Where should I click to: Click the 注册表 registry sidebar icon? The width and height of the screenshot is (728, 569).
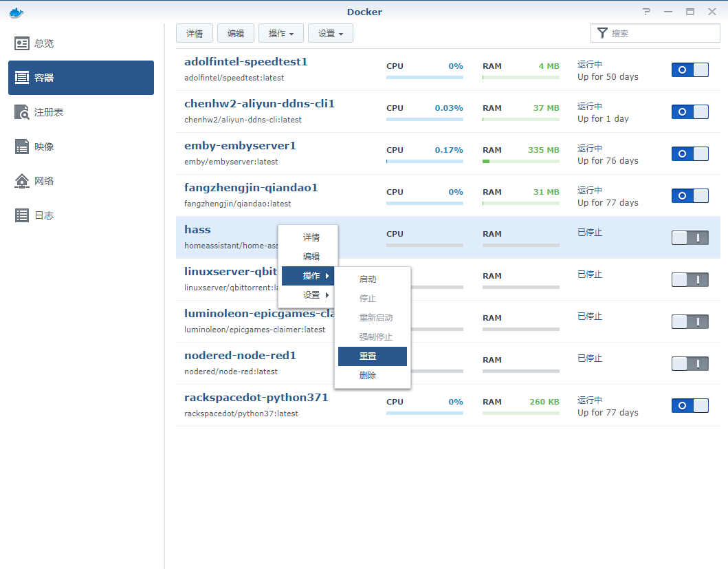click(22, 112)
